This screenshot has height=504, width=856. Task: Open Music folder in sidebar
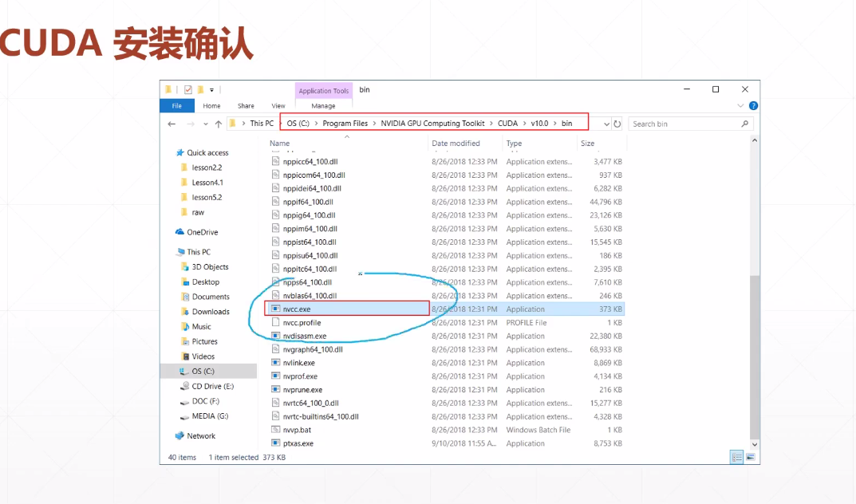[x=202, y=326]
